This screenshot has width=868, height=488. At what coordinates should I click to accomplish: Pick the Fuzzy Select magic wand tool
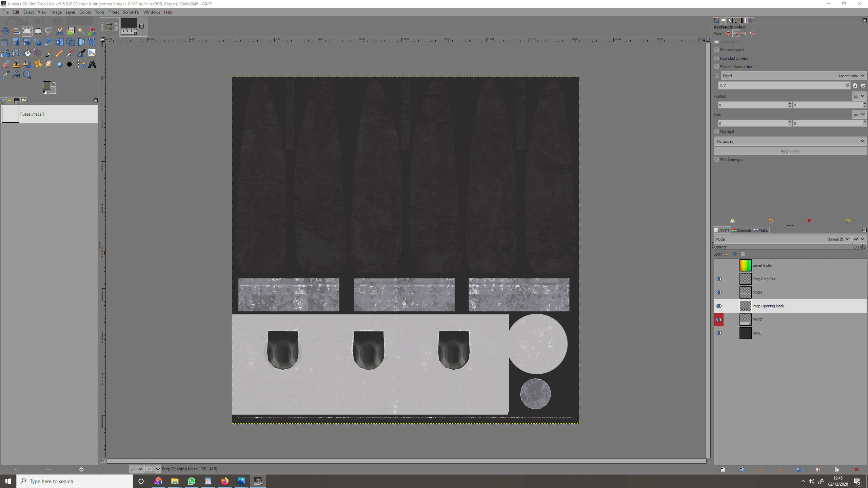81,31
